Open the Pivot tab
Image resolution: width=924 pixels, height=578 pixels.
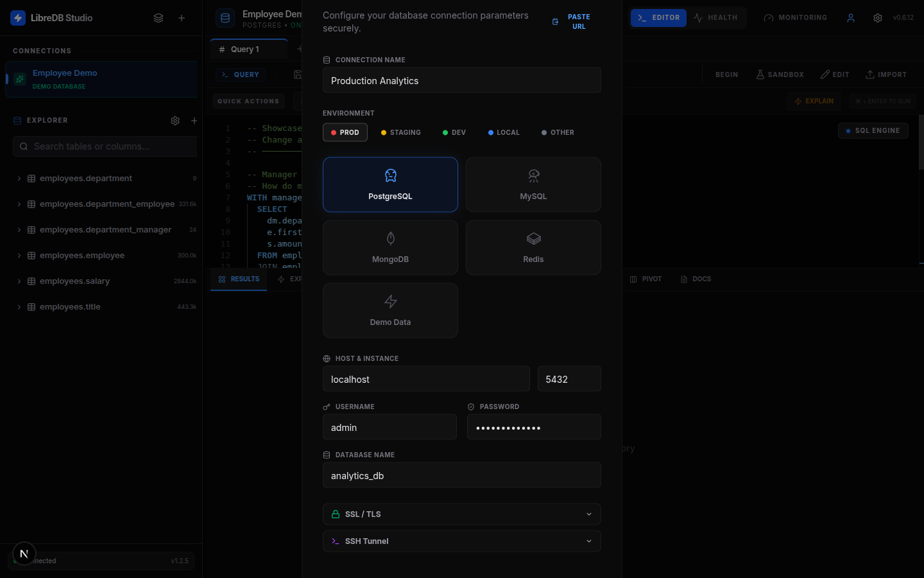pos(646,279)
